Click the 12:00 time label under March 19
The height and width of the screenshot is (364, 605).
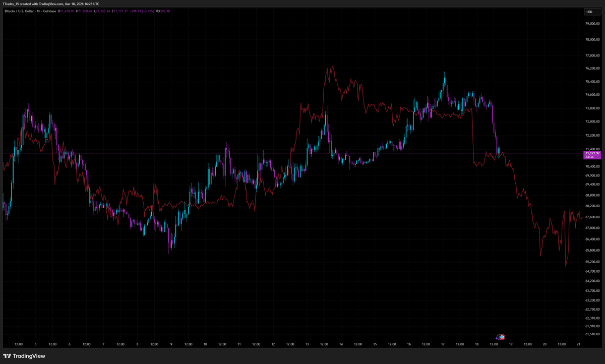click(528, 344)
